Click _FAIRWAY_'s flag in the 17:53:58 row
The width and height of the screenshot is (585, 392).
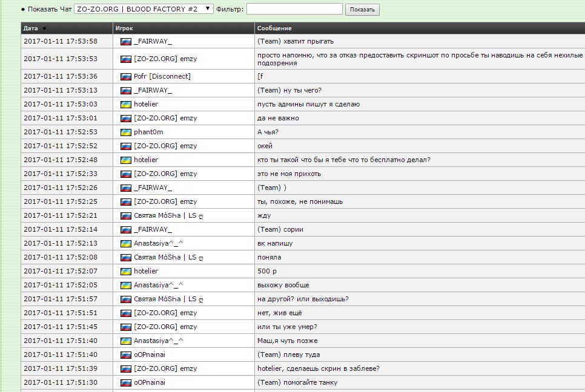126,41
